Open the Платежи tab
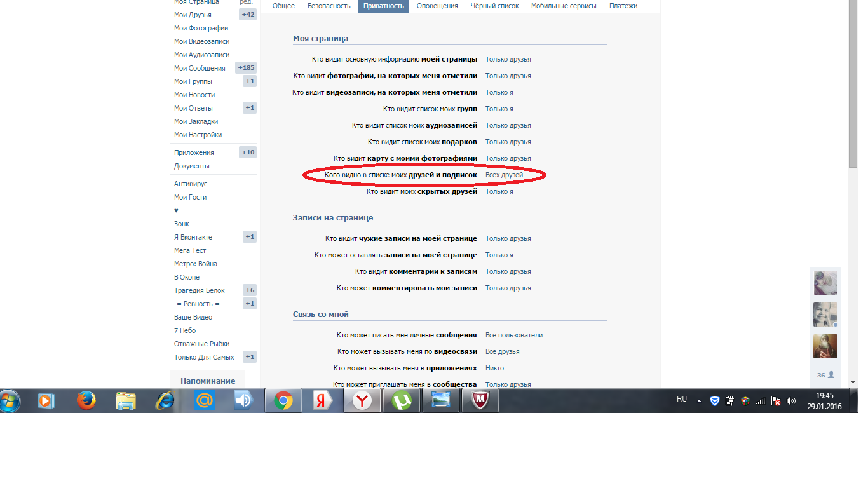This screenshot has height=488, width=868. 623,6
